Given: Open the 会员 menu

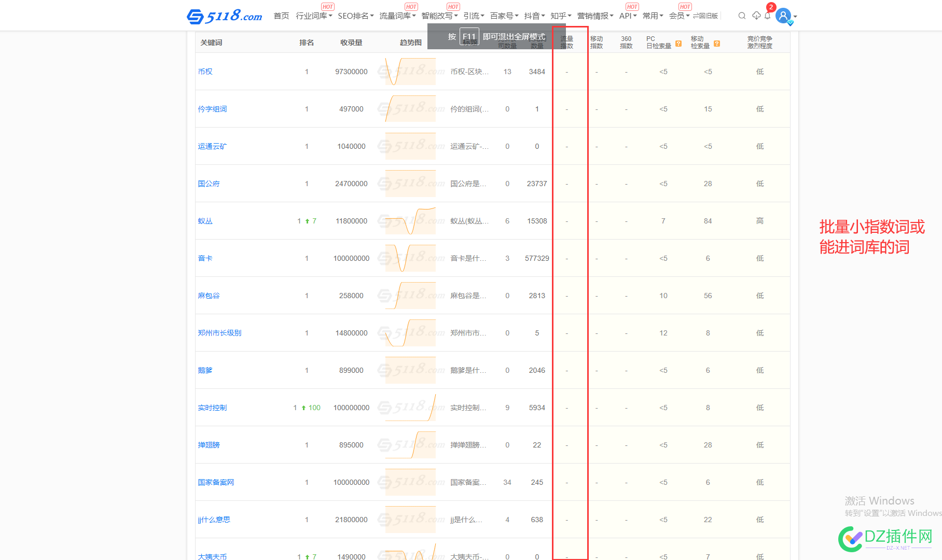Looking at the screenshot, I should (x=679, y=16).
